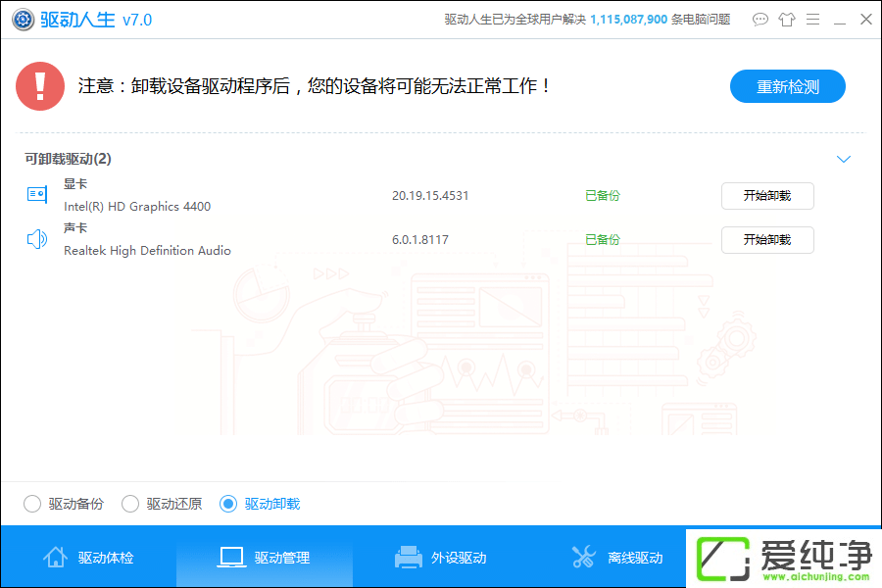882x588 pixels.
Task: Click 开始卸载 for Intel HD Graphics 4400
Action: (x=767, y=196)
